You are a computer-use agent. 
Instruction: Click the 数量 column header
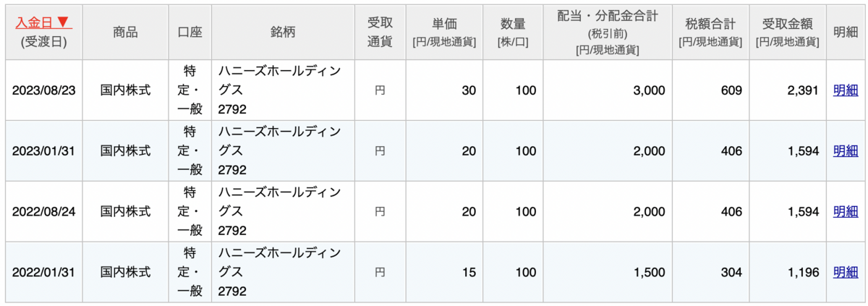513,33
